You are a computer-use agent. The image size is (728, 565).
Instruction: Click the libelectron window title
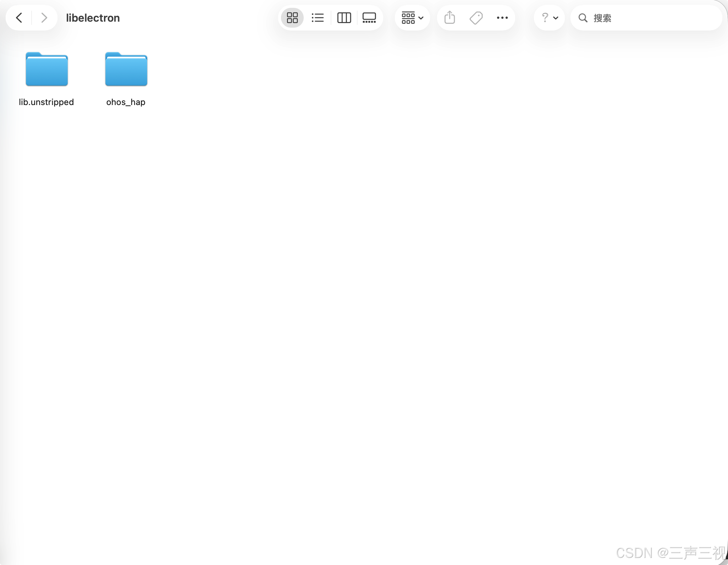93,18
